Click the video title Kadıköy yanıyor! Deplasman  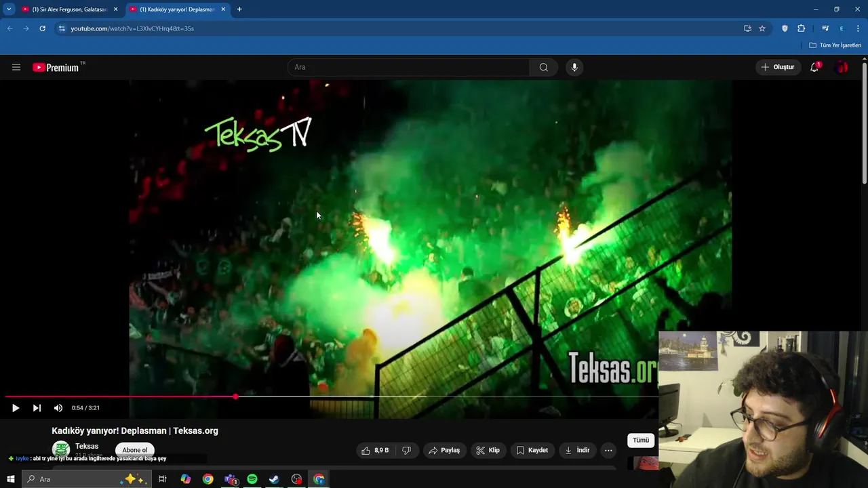pos(135,430)
